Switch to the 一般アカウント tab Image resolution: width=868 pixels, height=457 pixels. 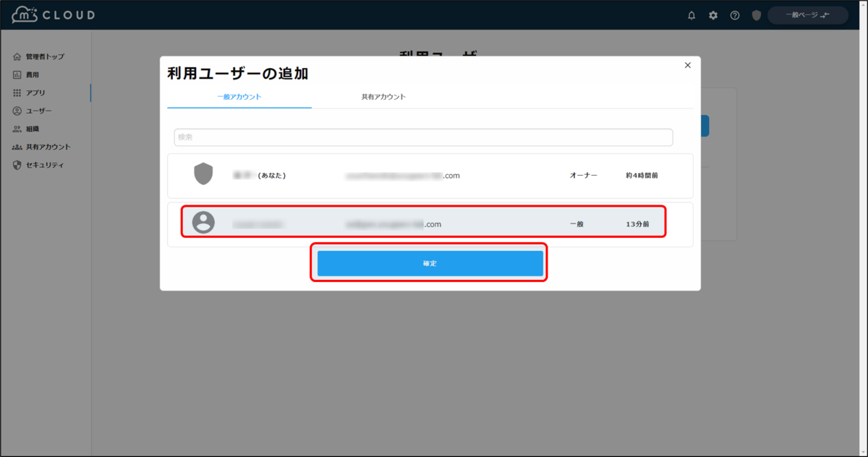click(x=239, y=95)
